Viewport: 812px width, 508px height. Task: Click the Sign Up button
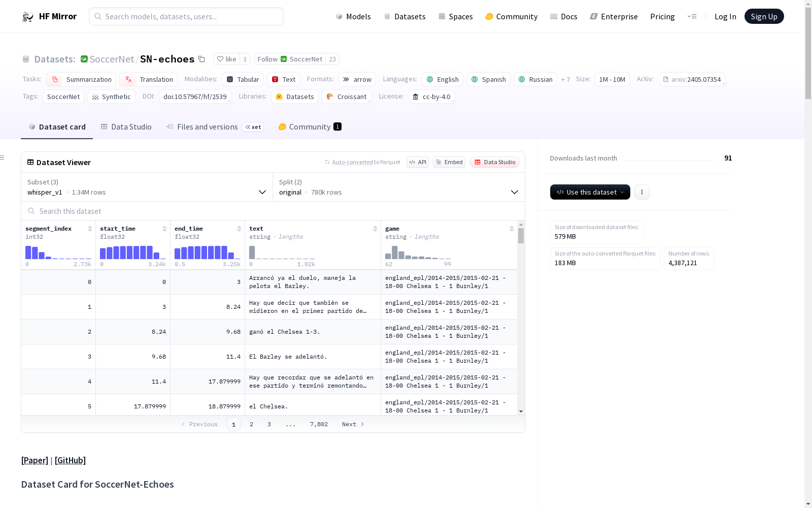[764, 16]
